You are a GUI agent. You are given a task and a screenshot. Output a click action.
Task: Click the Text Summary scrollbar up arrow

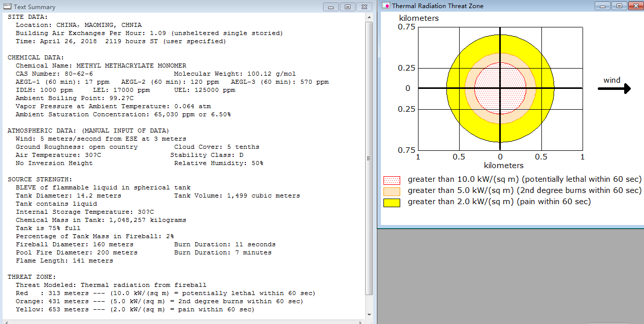(x=369, y=17)
